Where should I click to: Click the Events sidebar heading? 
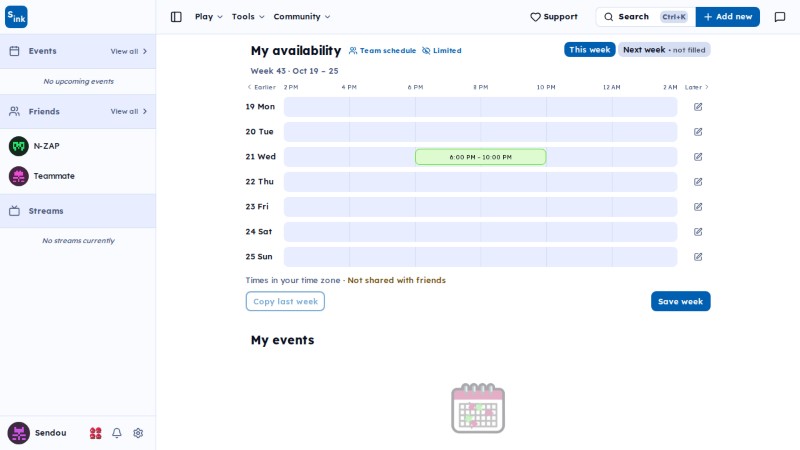42,51
